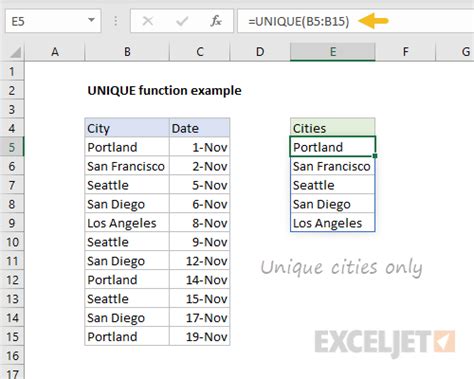Select column E header
The height and width of the screenshot is (379, 474).
point(333,52)
